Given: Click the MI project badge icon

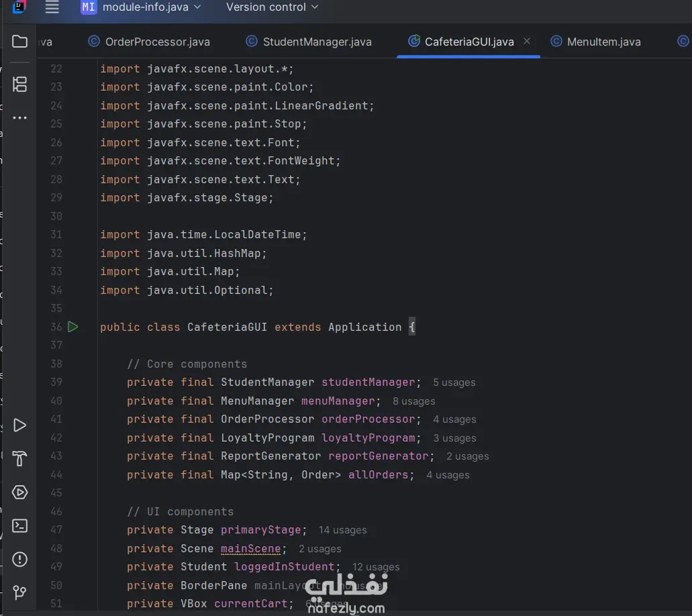Looking at the screenshot, I should click(x=89, y=7).
